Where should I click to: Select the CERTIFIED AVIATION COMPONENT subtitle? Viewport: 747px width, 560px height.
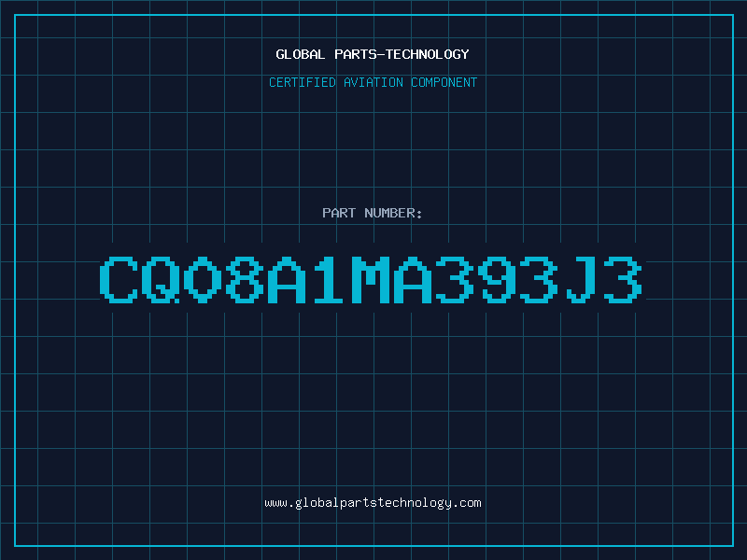373,82
